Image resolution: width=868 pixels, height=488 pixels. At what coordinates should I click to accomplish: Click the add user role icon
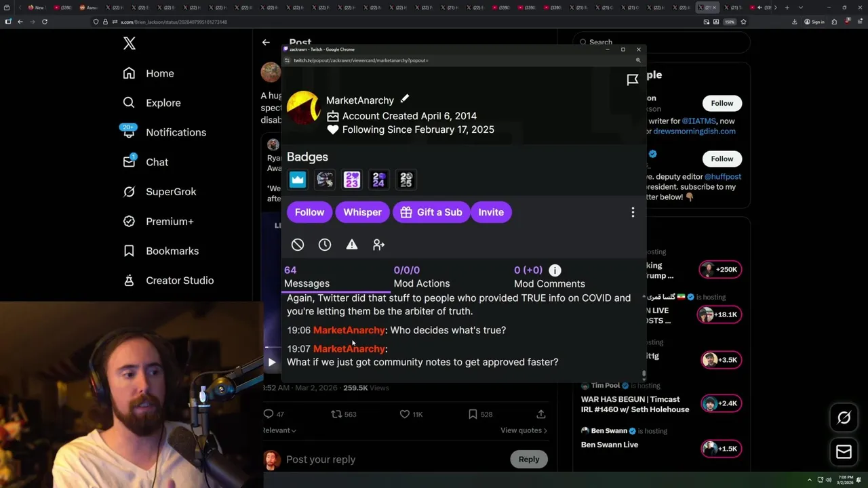pyautogui.click(x=379, y=245)
